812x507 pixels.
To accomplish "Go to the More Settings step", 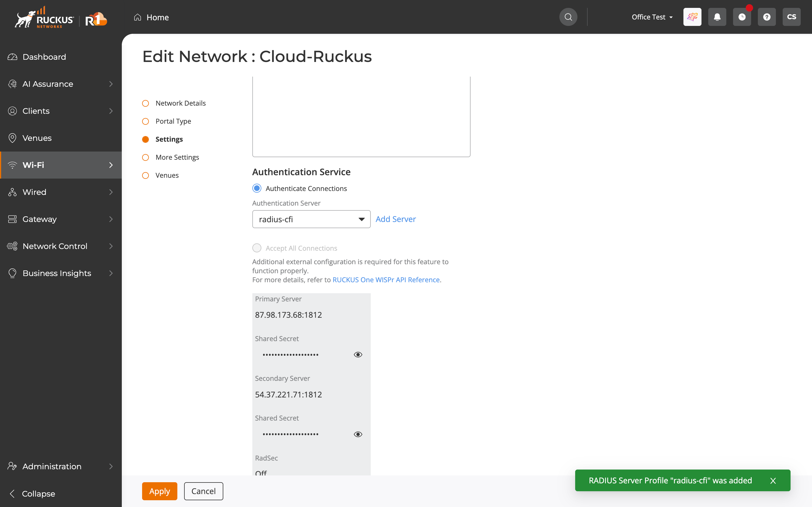I will point(177,157).
